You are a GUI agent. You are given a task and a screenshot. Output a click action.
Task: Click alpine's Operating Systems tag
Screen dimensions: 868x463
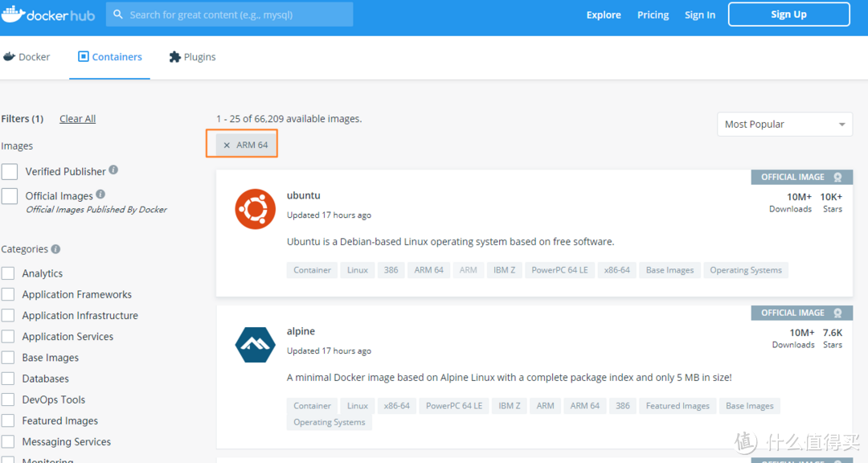[x=330, y=423]
